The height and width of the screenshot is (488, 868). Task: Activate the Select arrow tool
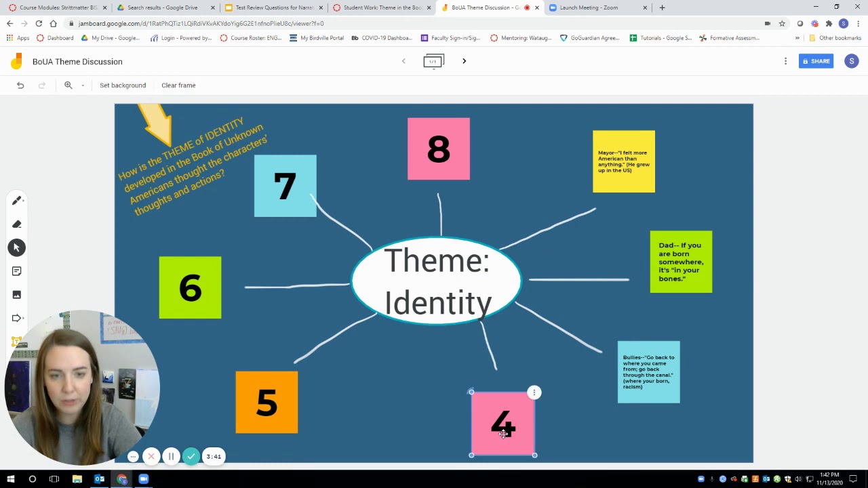(17, 247)
